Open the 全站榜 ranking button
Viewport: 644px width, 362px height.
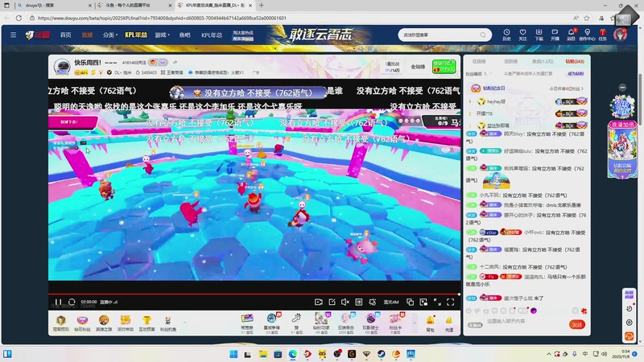pyautogui.click(x=418, y=67)
